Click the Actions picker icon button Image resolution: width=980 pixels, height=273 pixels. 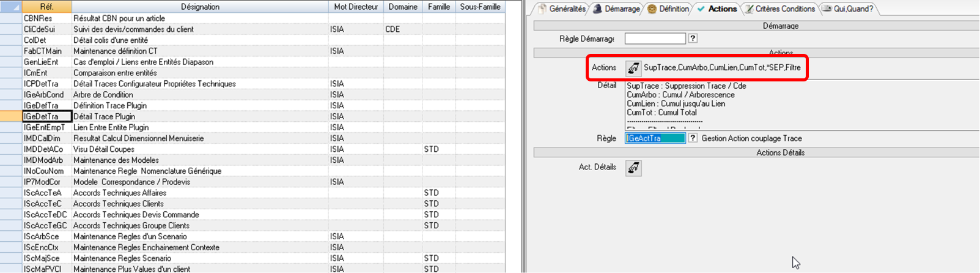tap(633, 68)
